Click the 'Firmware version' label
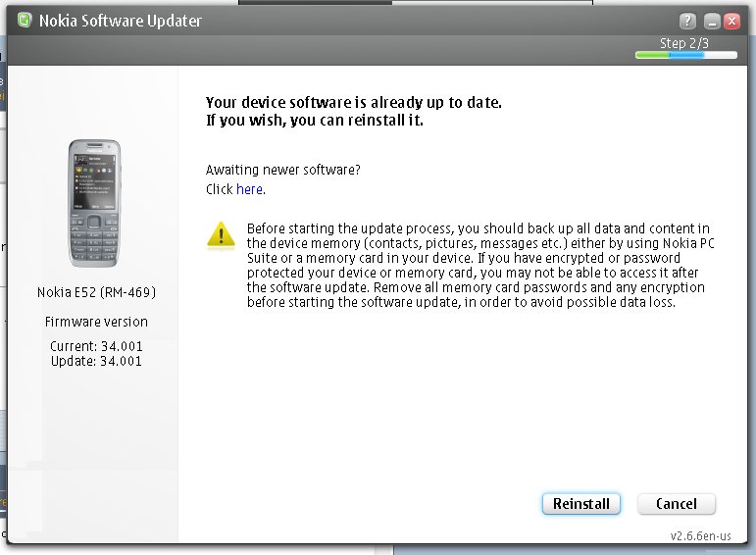 tap(96, 322)
